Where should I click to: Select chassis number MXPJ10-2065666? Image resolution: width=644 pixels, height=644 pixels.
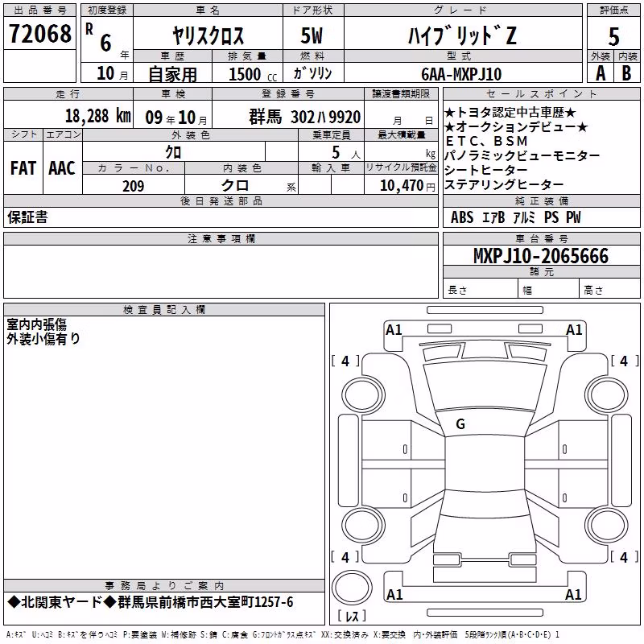click(541, 256)
